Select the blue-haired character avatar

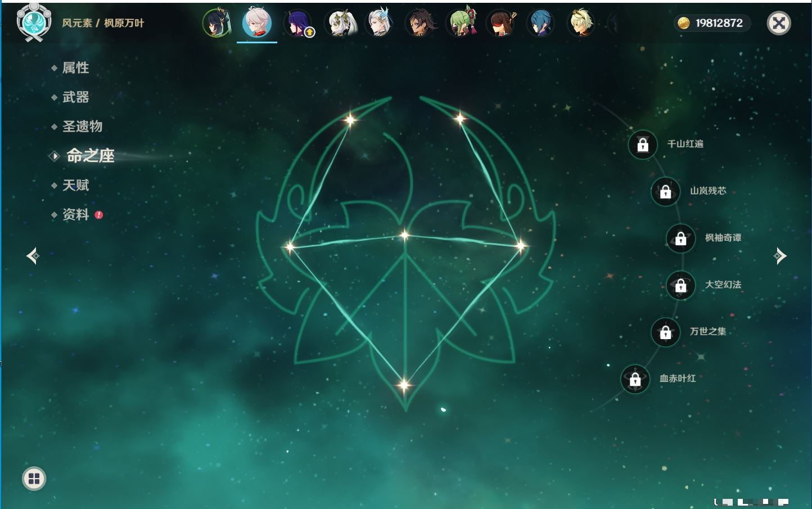tap(541, 23)
